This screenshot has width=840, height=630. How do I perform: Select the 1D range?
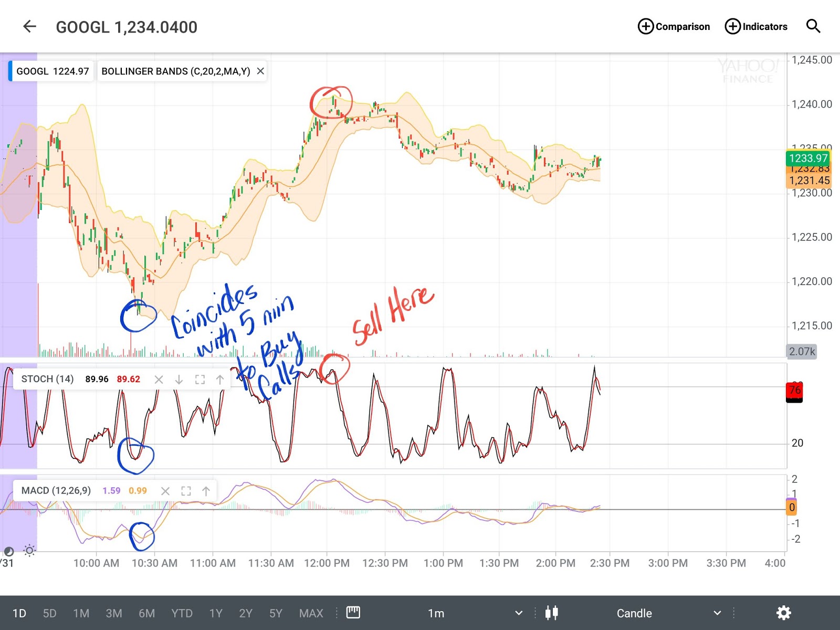[x=19, y=613]
